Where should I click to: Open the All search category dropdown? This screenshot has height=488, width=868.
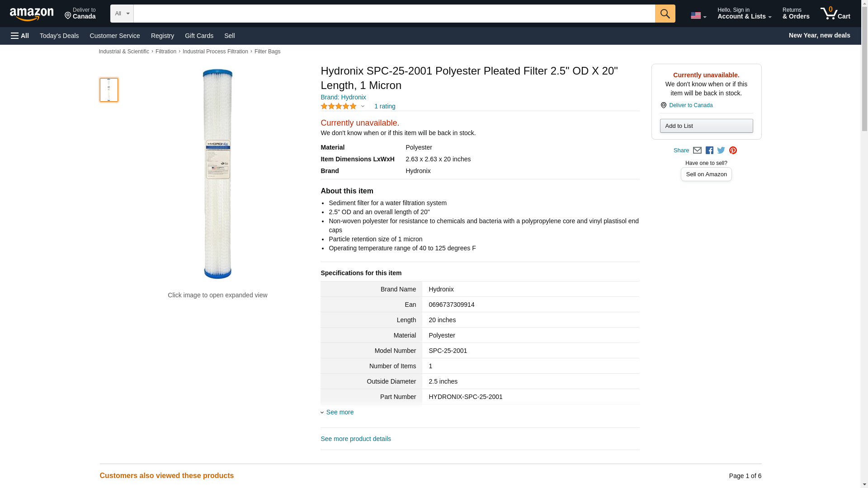(122, 14)
